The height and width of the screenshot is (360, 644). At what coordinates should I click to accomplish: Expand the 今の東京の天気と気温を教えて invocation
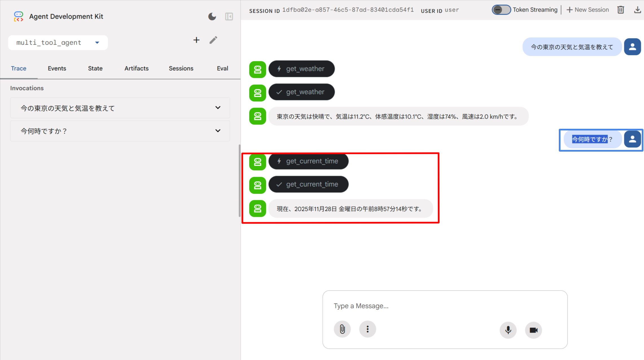[x=218, y=108]
